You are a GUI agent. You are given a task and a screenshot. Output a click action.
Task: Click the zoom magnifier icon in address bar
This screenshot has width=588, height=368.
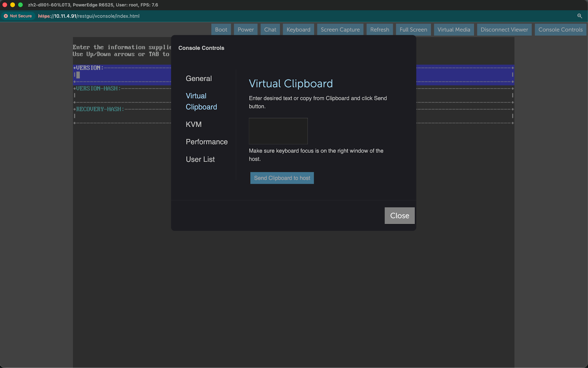(580, 16)
